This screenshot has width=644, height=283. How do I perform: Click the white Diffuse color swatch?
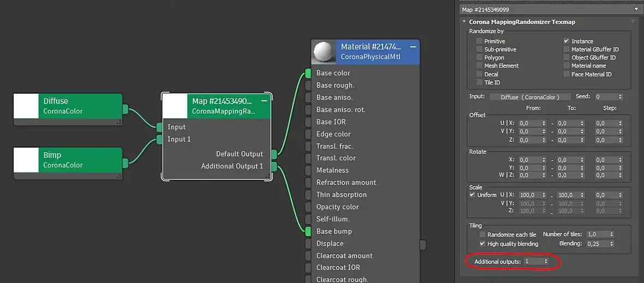click(26, 106)
